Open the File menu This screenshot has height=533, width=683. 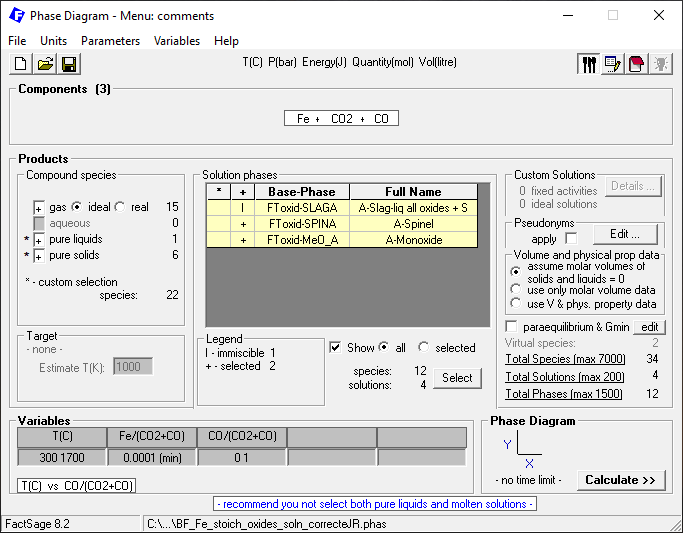click(17, 41)
